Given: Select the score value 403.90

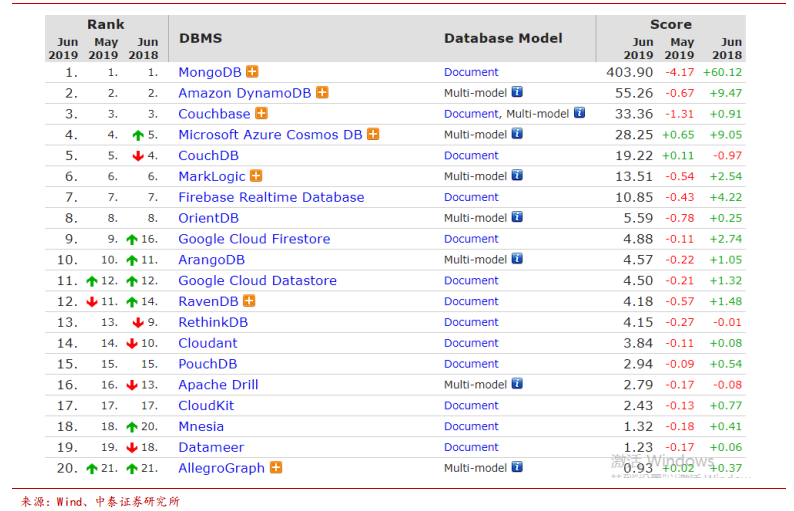Looking at the screenshot, I should coord(630,72).
